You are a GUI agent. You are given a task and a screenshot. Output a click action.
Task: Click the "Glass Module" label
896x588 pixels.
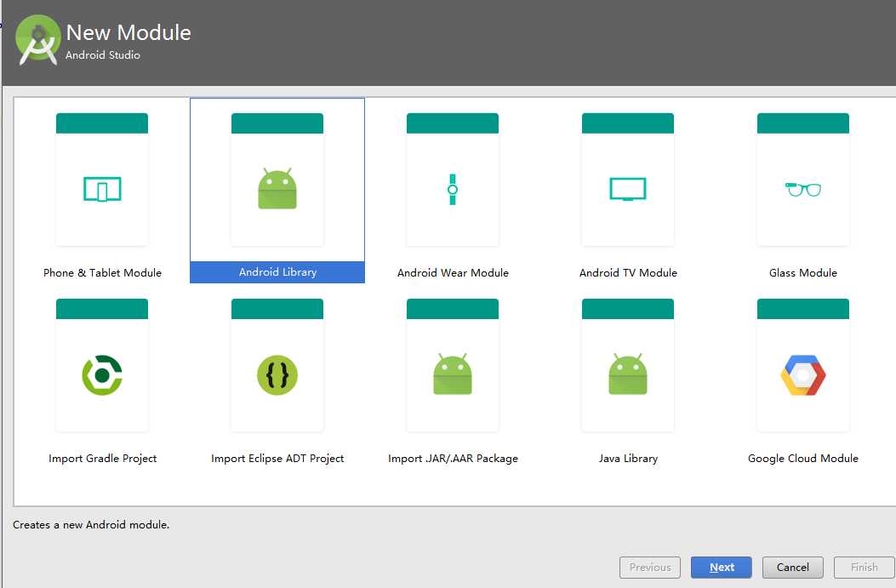(803, 273)
